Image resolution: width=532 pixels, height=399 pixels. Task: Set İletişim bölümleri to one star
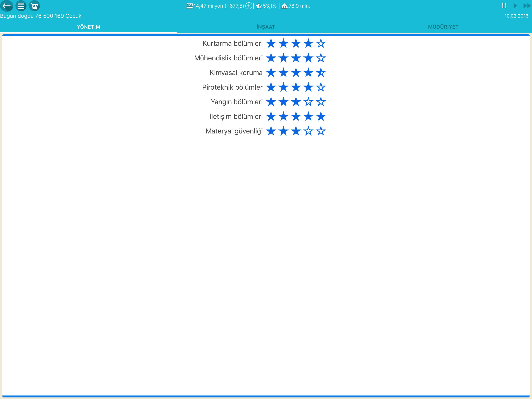coord(271,117)
